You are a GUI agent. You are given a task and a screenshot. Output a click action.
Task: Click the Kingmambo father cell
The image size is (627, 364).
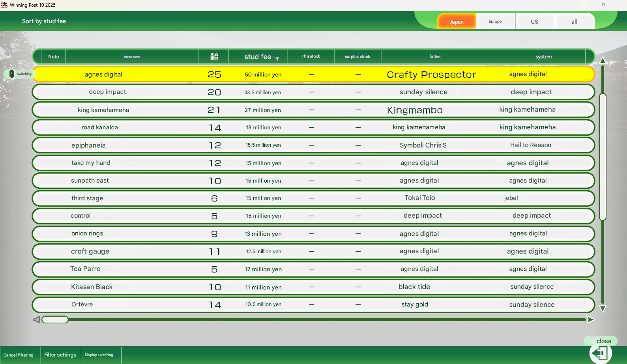click(x=415, y=110)
